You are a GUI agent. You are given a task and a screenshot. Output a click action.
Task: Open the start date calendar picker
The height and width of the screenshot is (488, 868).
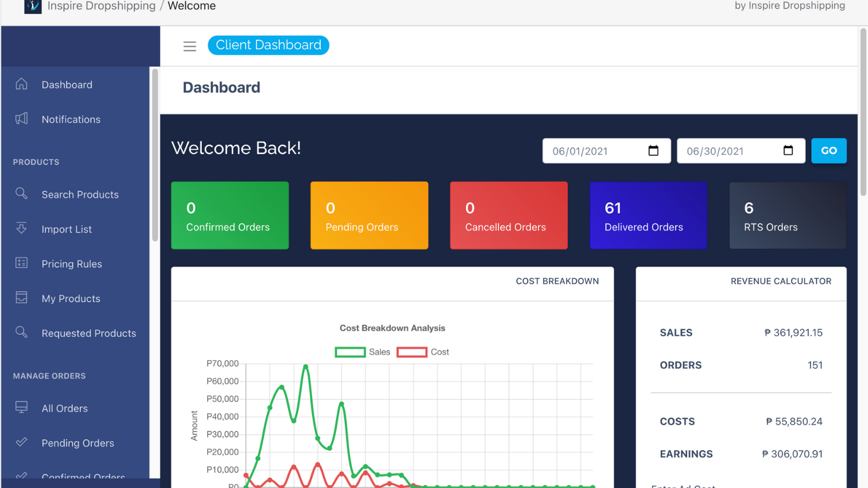[x=653, y=151]
